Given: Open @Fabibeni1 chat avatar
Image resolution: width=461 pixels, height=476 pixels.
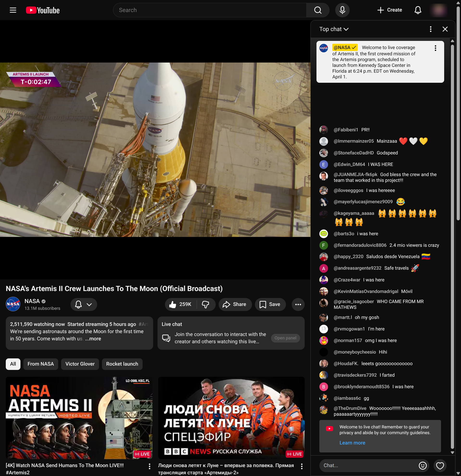Looking at the screenshot, I should point(323,130).
